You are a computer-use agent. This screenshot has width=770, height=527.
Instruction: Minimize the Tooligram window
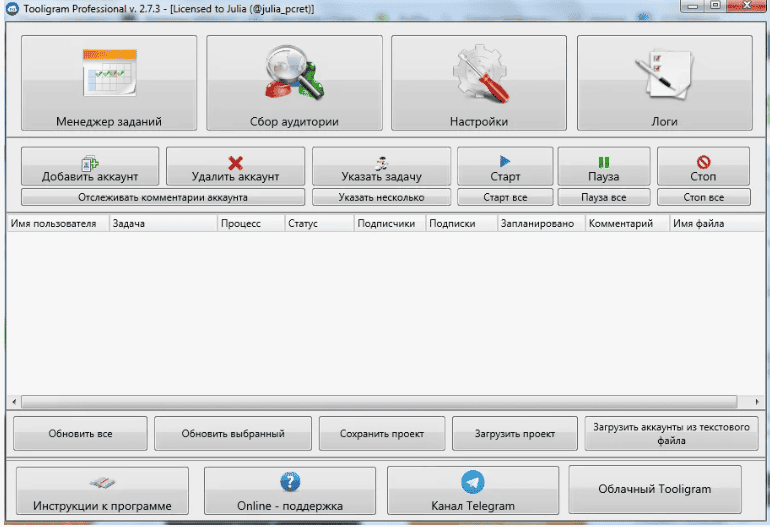tap(692, 6)
